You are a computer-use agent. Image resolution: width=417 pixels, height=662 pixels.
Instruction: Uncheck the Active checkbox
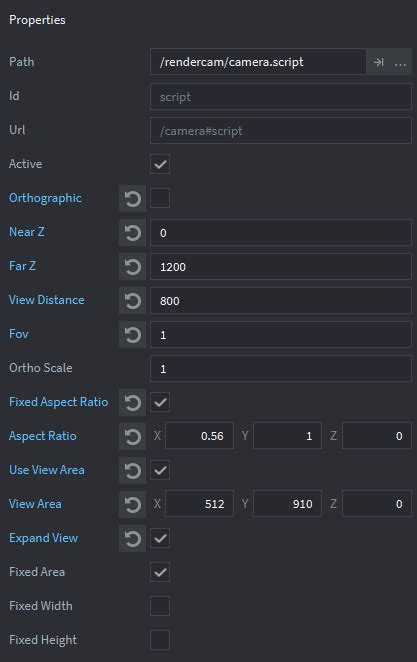[160, 164]
